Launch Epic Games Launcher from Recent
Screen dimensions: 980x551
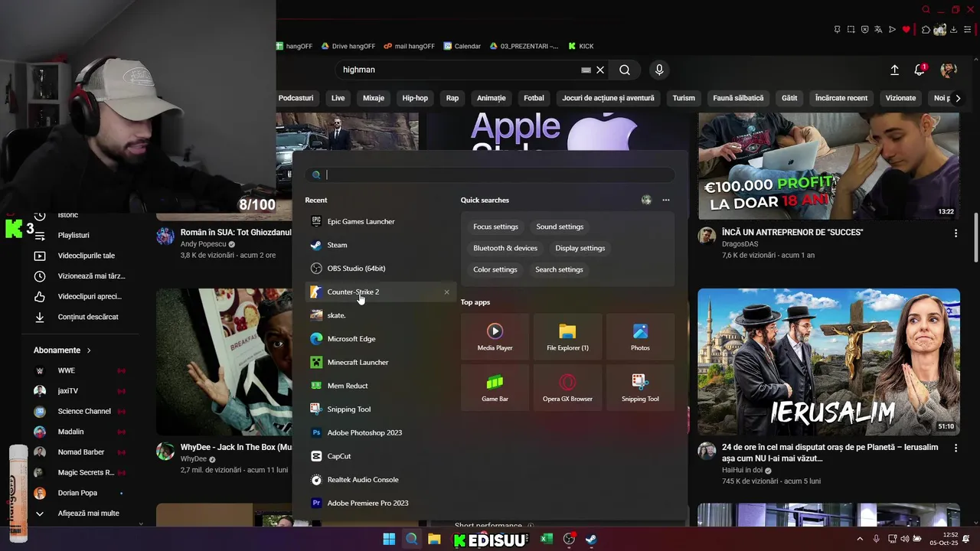tap(381, 221)
